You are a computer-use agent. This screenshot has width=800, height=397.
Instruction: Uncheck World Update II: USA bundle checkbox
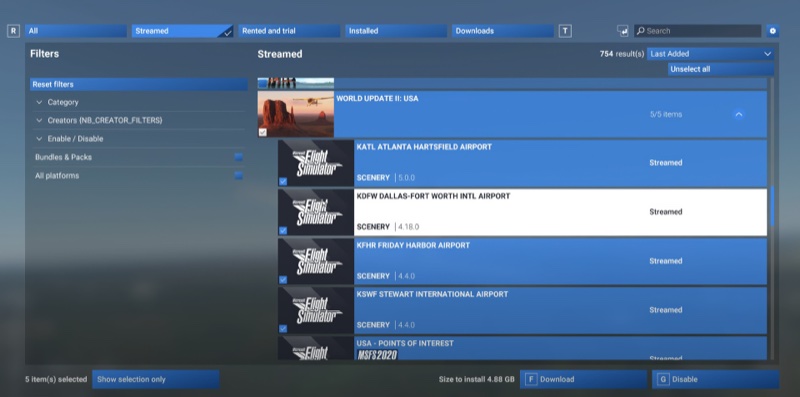pyautogui.click(x=263, y=132)
